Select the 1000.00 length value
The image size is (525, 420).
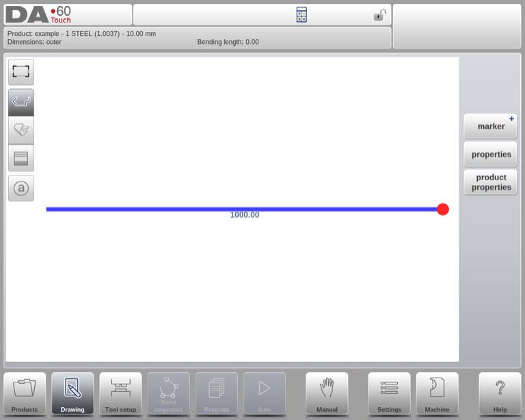[x=245, y=215]
